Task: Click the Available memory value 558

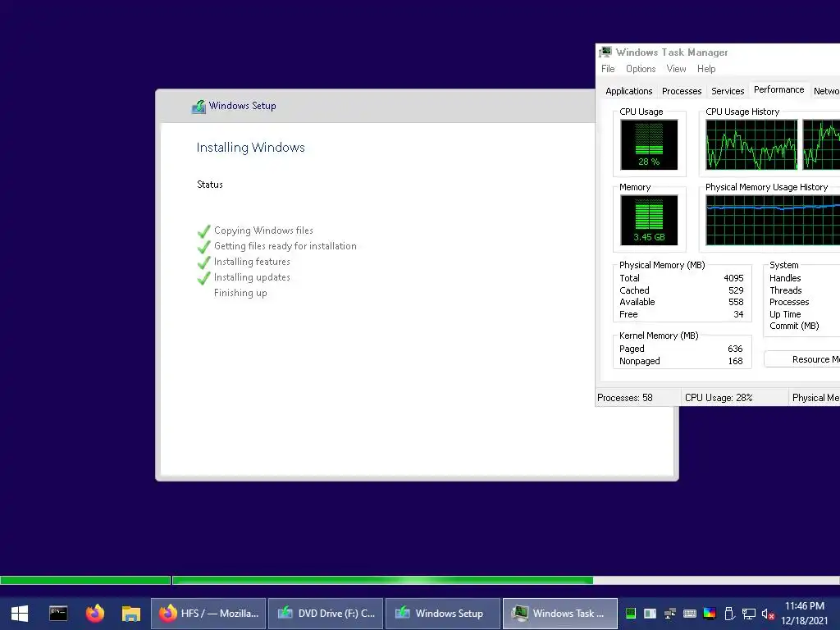Action: pyautogui.click(x=736, y=302)
